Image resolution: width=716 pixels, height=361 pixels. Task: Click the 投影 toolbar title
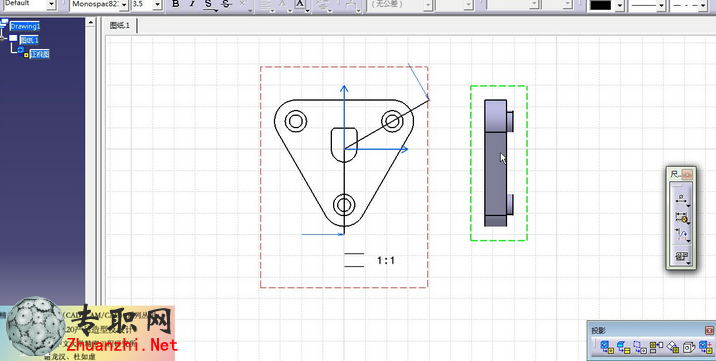point(598,330)
